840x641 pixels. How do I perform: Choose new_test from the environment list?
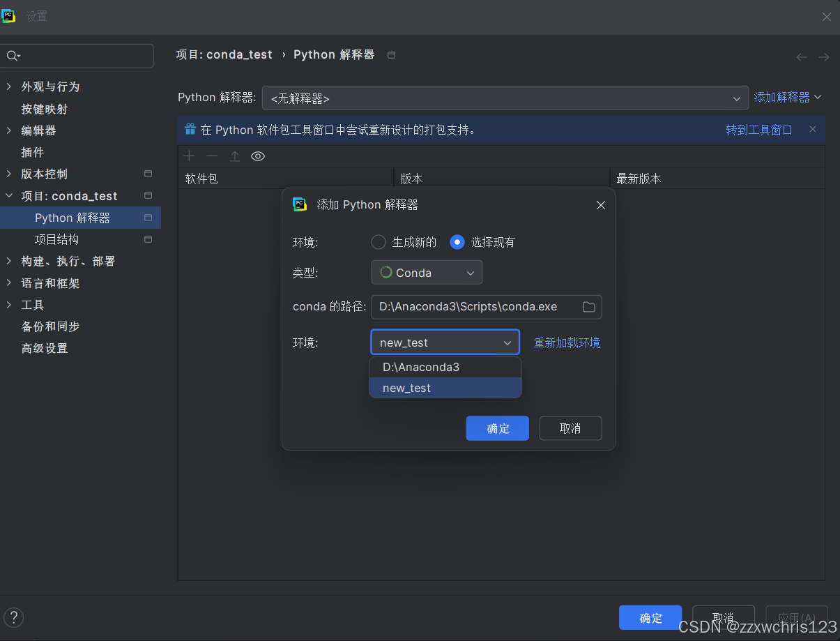click(445, 388)
